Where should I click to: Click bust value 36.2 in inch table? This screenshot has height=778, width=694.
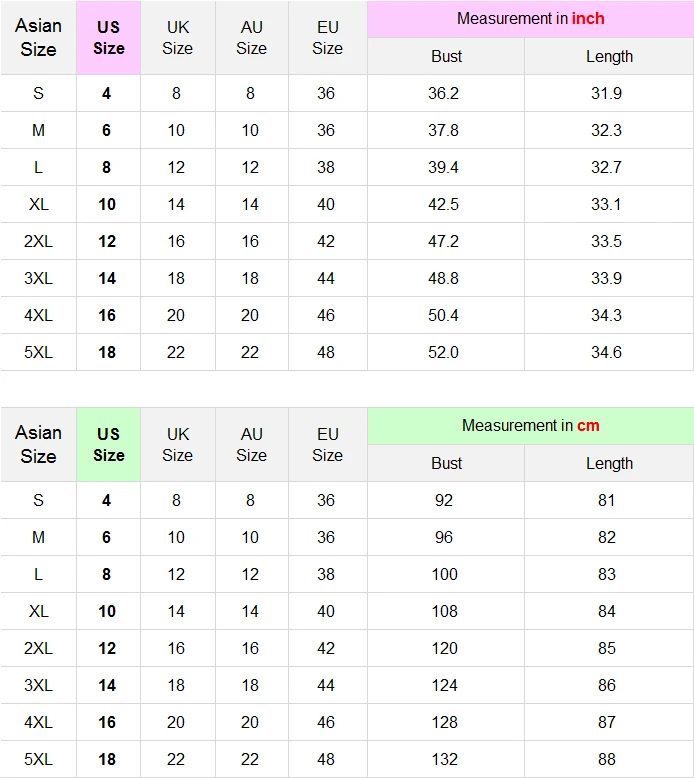[x=443, y=93]
